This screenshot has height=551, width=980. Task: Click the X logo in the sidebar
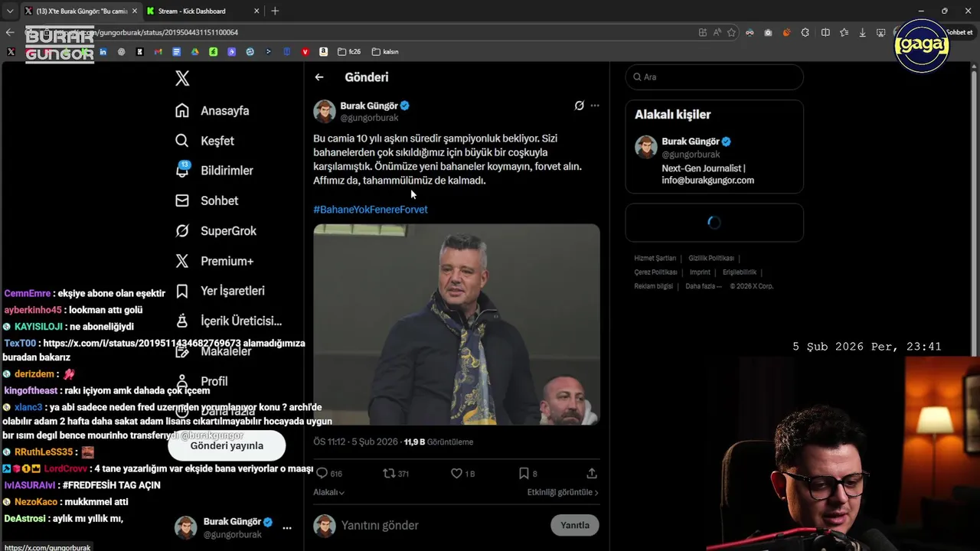pyautogui.click(x=182, y=78)
